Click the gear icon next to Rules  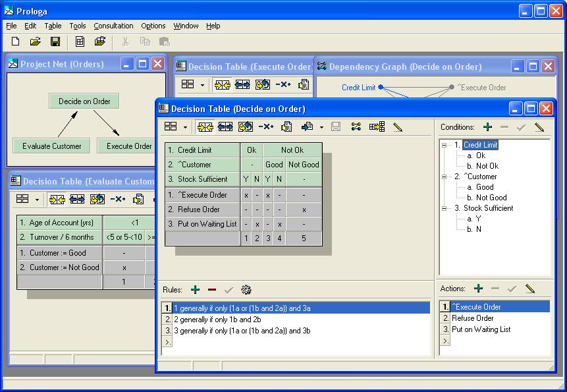coord(246,289)
